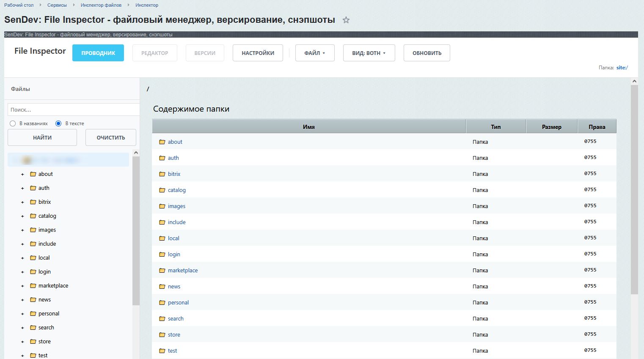Click inside the "Поиск..." search field
This screenshot has height=359, width=644.
(72, 110)
